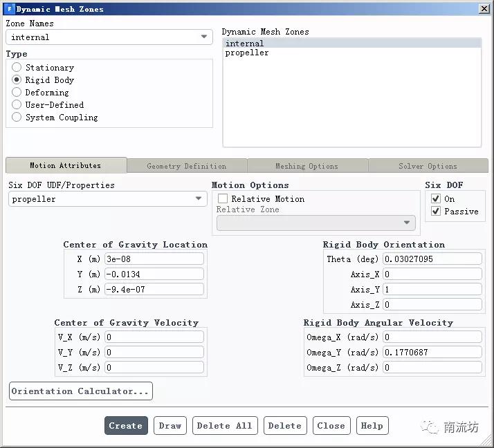
Task: Click the Omega_X angular velocity field
Action: [432, 337]
